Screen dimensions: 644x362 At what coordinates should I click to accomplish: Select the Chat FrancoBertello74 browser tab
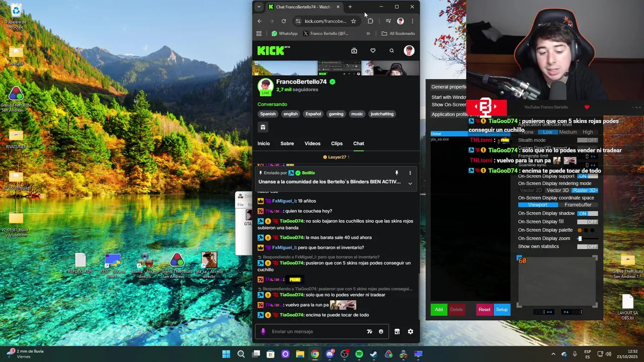(303, 7)
